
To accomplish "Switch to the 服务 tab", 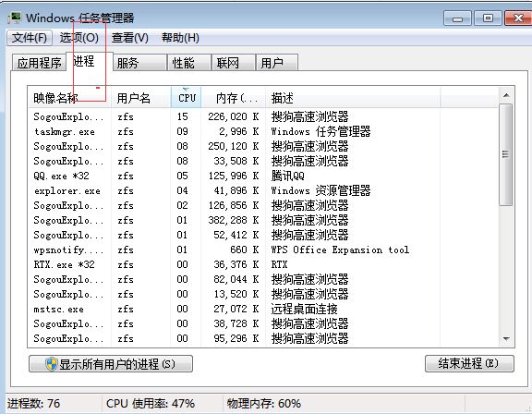I will 139,63.
